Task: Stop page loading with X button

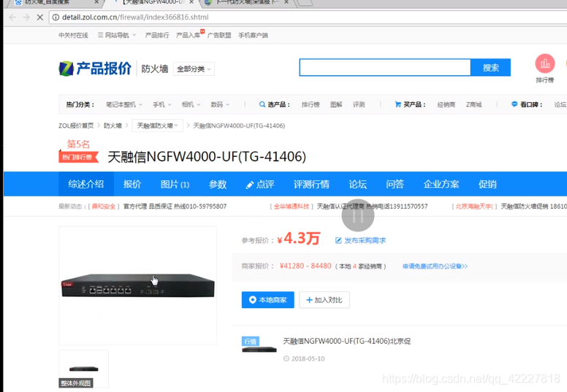Action: (x=39, y=18)
